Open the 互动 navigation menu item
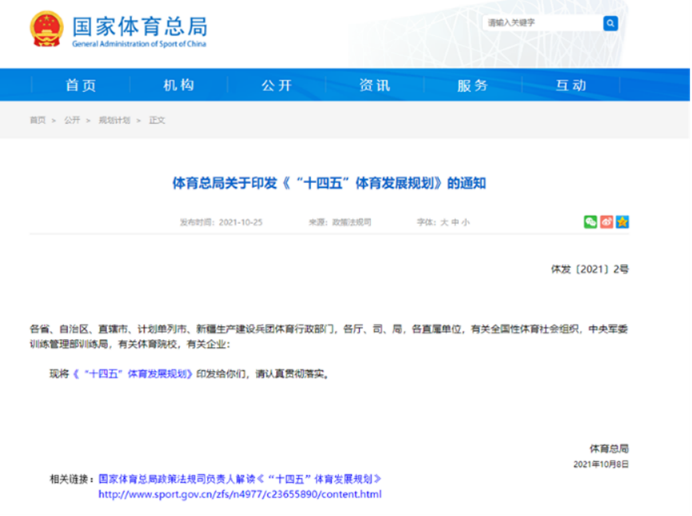The image size is (692, 516). pyautogui.click(x=571, y=85)
